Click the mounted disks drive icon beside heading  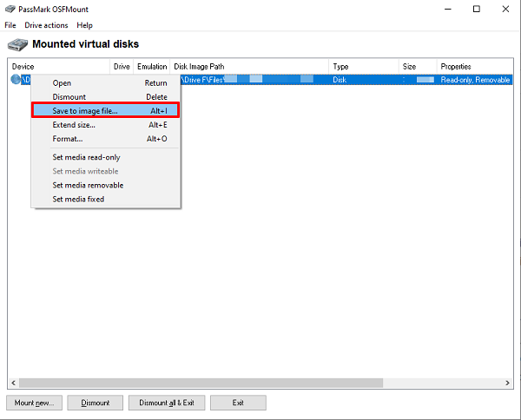17,44
